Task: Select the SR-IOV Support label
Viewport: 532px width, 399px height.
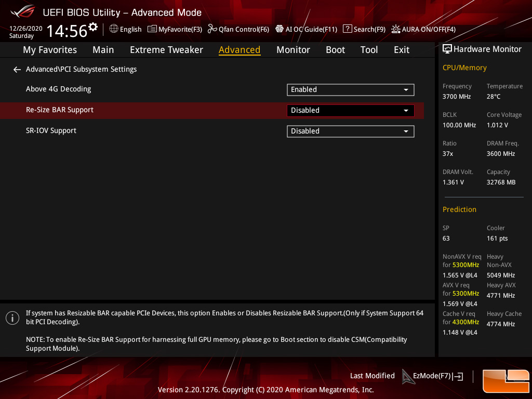Action: tap(51, 130)
